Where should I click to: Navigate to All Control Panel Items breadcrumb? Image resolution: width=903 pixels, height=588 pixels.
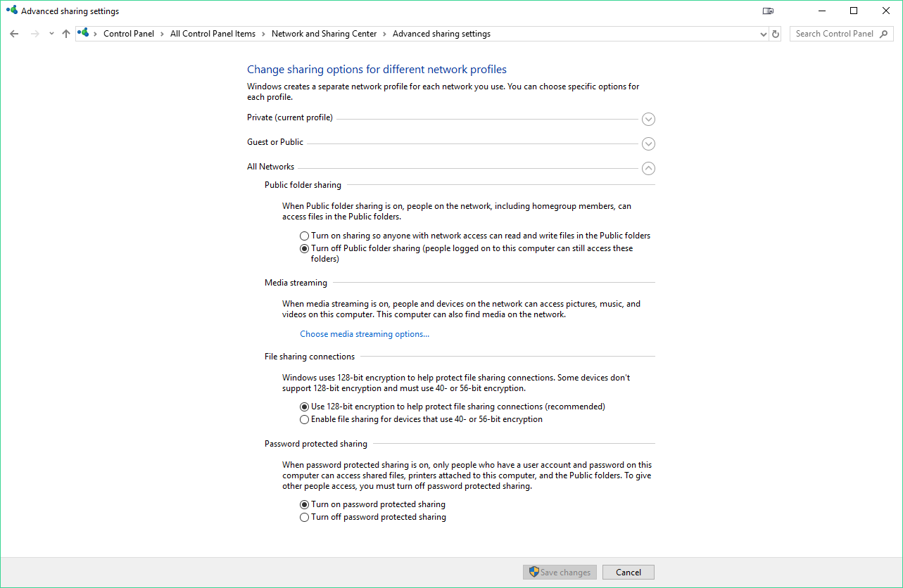coord(213,34)
